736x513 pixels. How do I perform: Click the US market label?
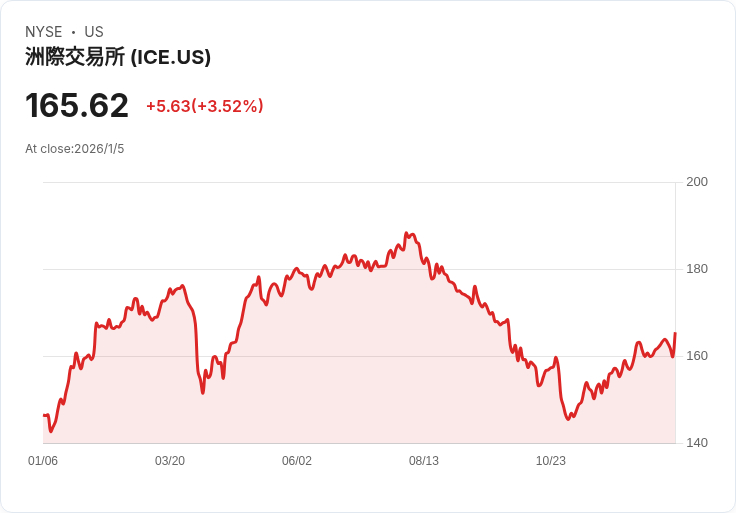(x=94, y=32)
